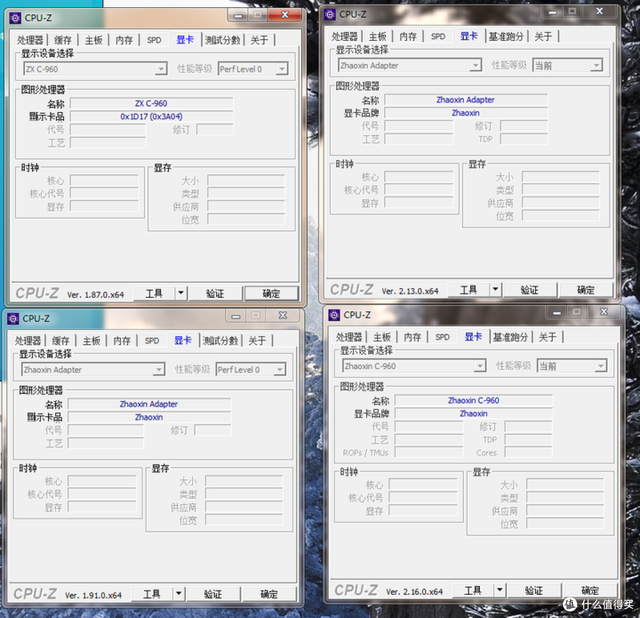Image resolution: width=640 pixels, height=618 pixels.
Task: Open 关于 tab in 2.16 window
Action: coord(547,337)
